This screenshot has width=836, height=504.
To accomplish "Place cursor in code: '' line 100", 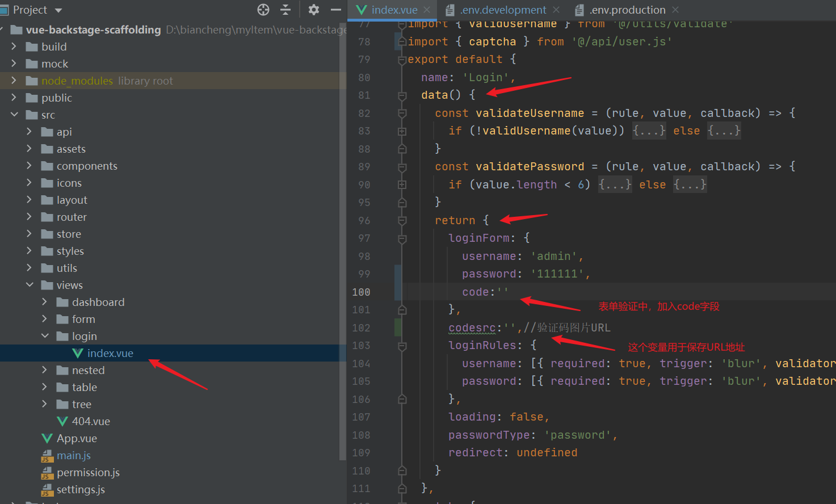I will coord(485,292).
